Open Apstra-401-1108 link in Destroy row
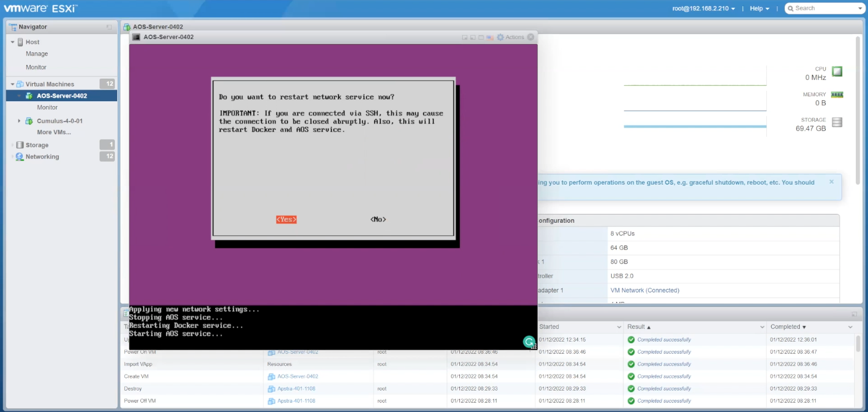Viewport: 868px width, 412px height. tap(296, 388)
